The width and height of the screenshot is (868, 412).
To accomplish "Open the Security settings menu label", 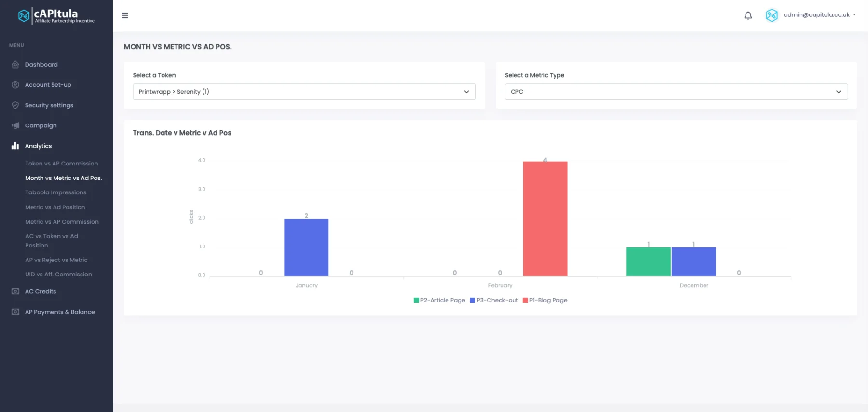I will [49, 105].
